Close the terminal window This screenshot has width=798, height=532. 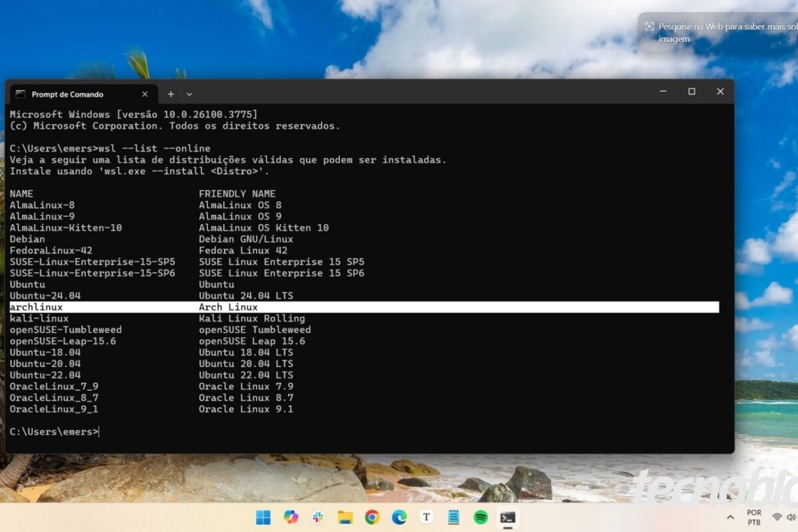point(720,92)
